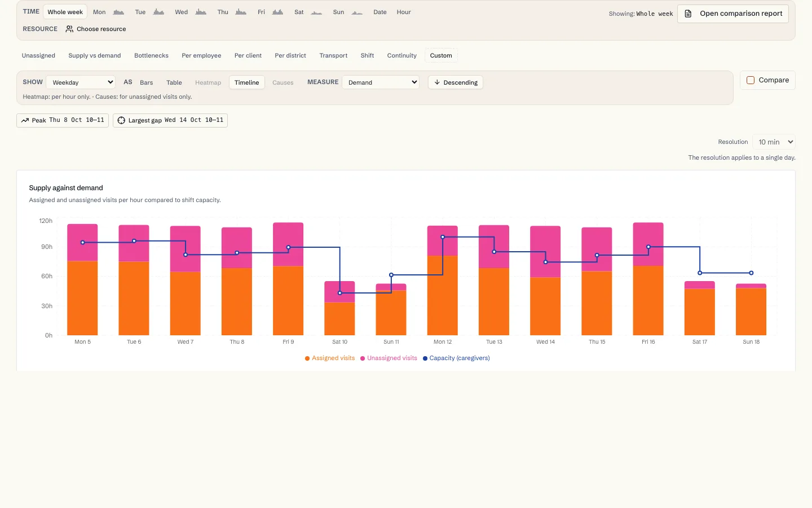Screen dimensions: 812x508
Task: Switch to the Continuity tab
Action: (x=402, y=55)
